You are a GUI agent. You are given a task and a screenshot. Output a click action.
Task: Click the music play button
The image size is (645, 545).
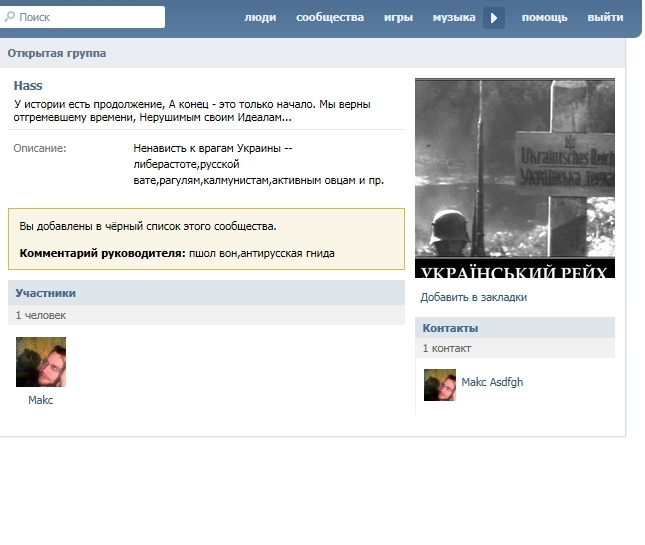494,18
